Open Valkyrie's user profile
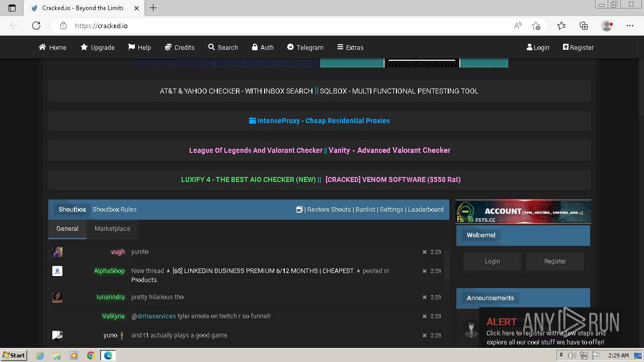 point(113,316)
